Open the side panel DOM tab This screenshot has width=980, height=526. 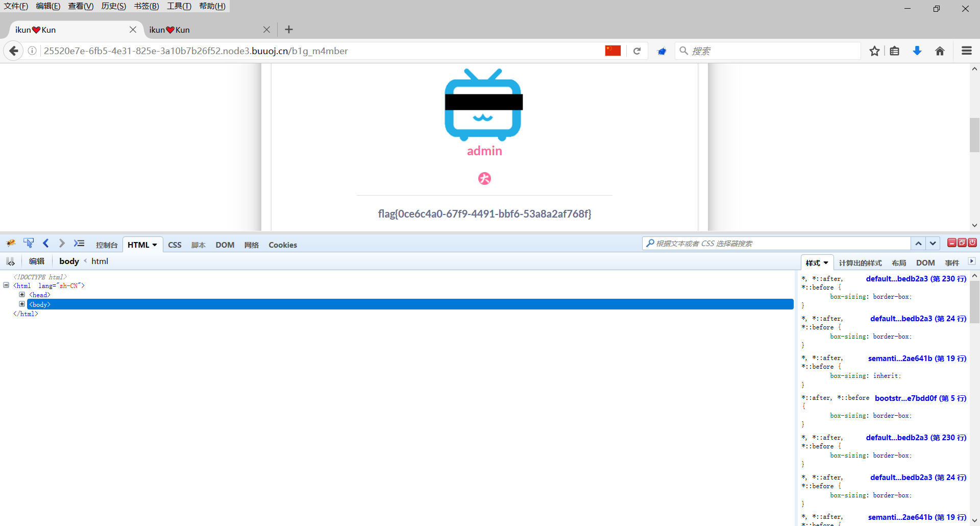(x=925, y=263)
